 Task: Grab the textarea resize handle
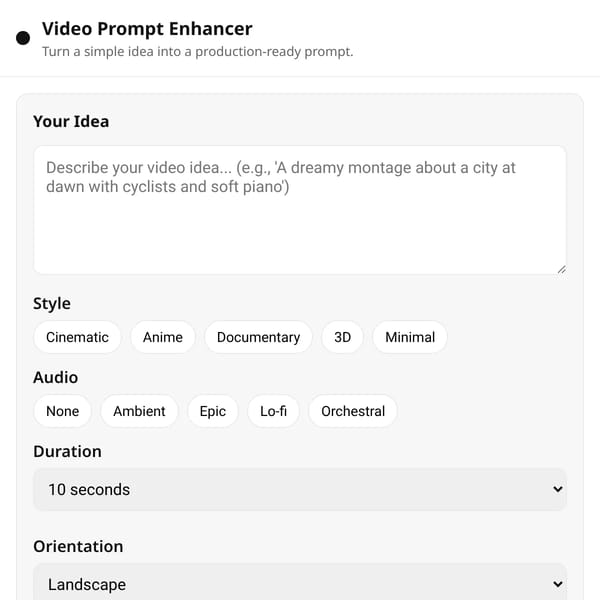click(x=561, y=269)
